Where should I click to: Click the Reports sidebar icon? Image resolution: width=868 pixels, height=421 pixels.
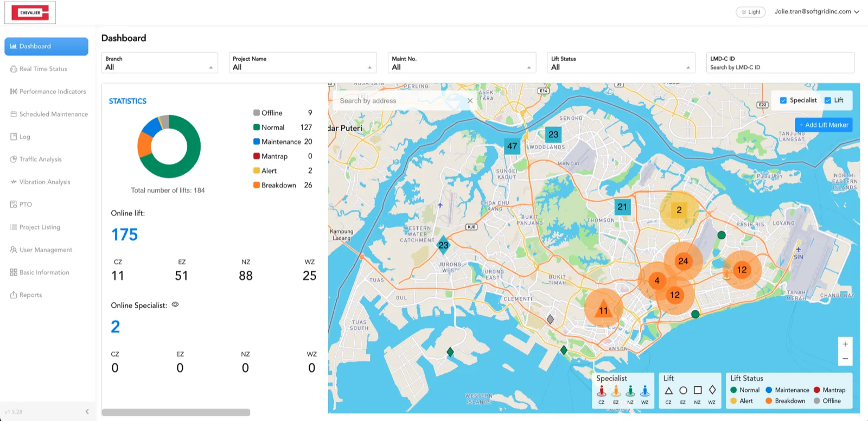coord(14,295)
